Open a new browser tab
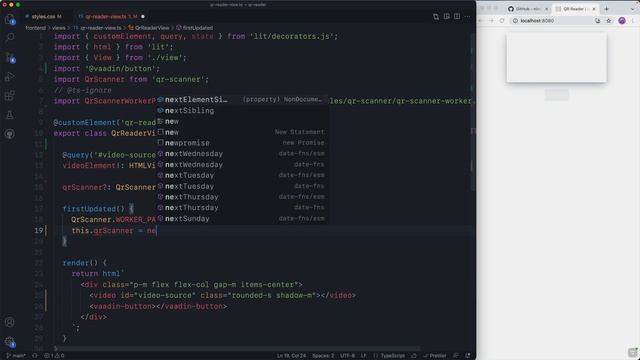Screen dimensions: 640x360 607,9
